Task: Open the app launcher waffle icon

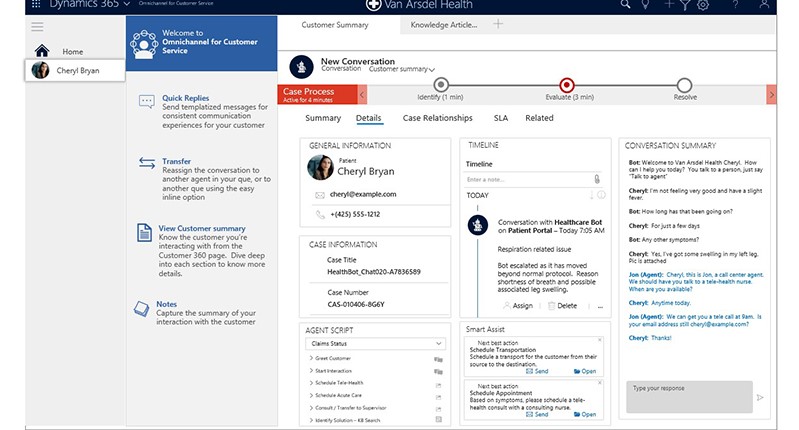Action: click(x=36, y=4)
